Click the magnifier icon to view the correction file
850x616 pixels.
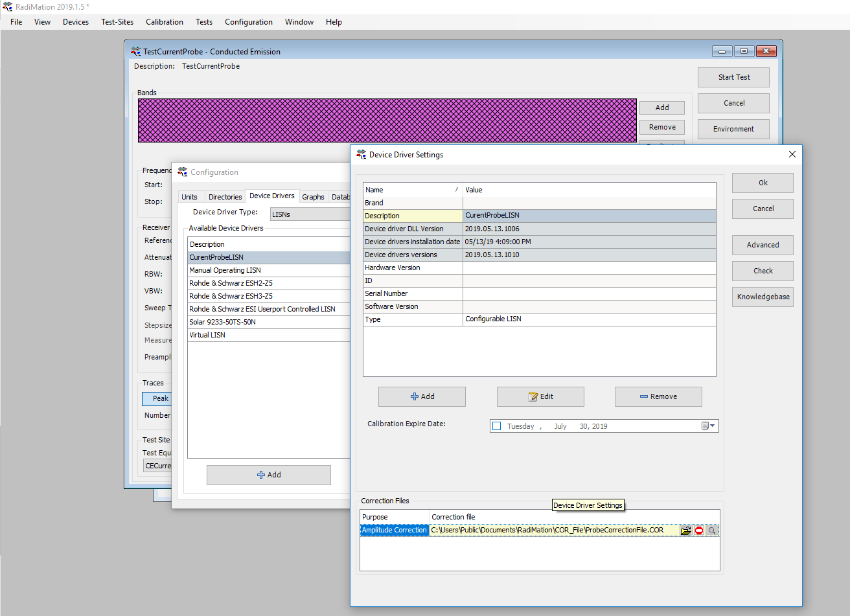pos(712,530)
